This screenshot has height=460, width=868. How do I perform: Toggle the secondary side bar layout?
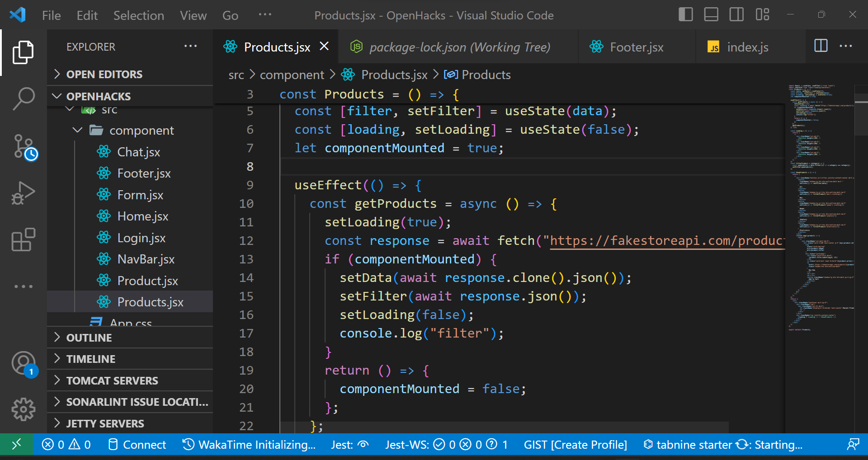point(736,14)
